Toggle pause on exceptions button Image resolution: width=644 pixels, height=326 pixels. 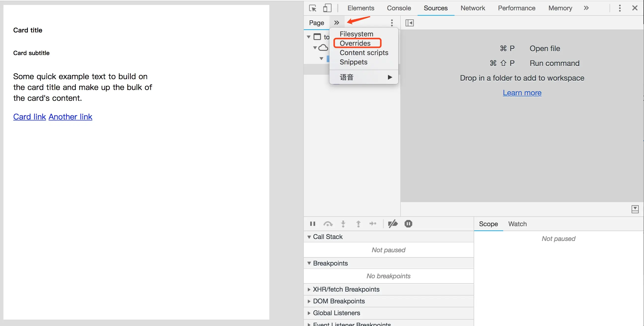click(408, 224)
